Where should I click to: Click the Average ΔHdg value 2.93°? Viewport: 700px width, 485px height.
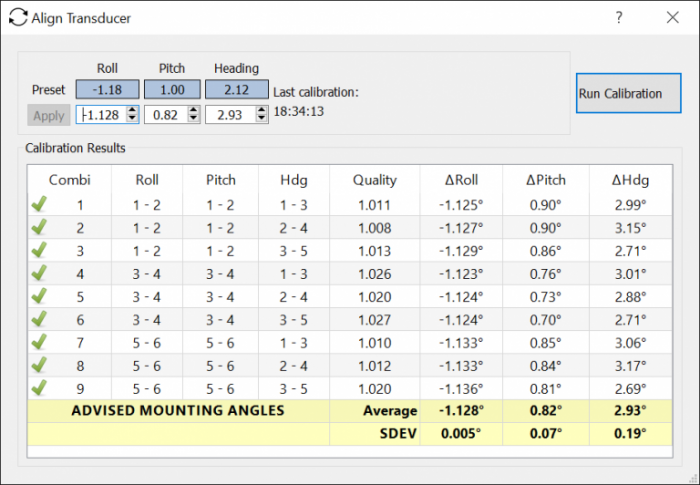click(x=630, y=410)
